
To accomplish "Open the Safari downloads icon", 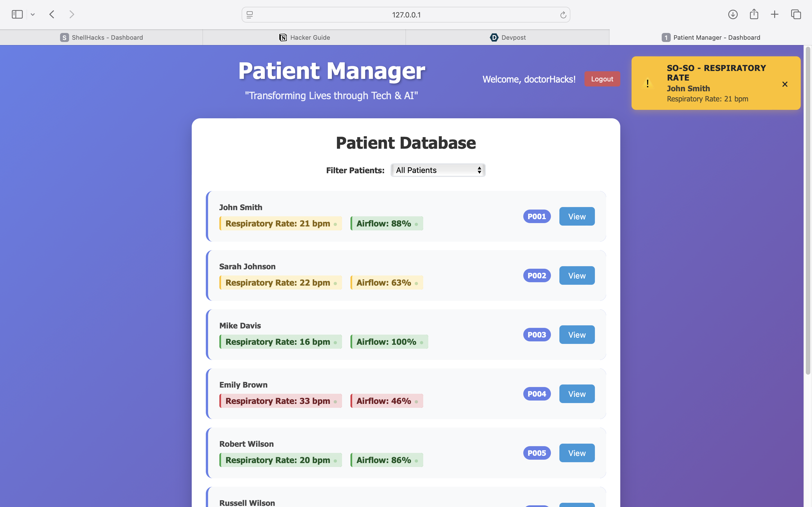I will point(733,14).
